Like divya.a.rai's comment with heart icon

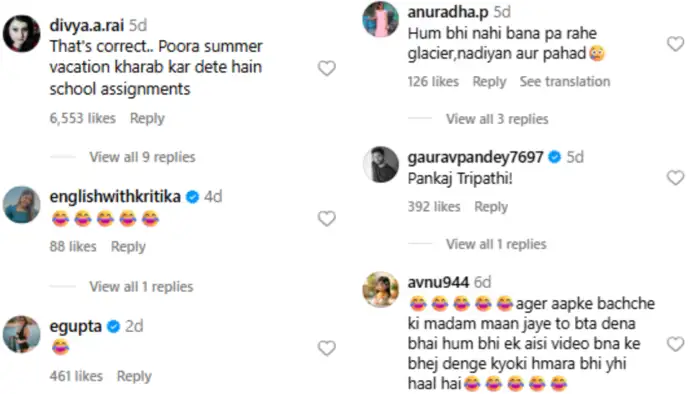(326, 68)
